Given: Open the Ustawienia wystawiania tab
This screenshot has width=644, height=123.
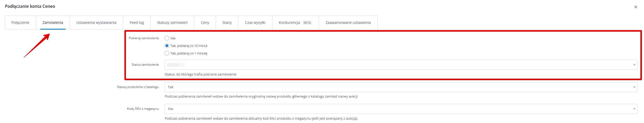Looking at the screenshot, I should pyautogui.click(x=96, y=23).
